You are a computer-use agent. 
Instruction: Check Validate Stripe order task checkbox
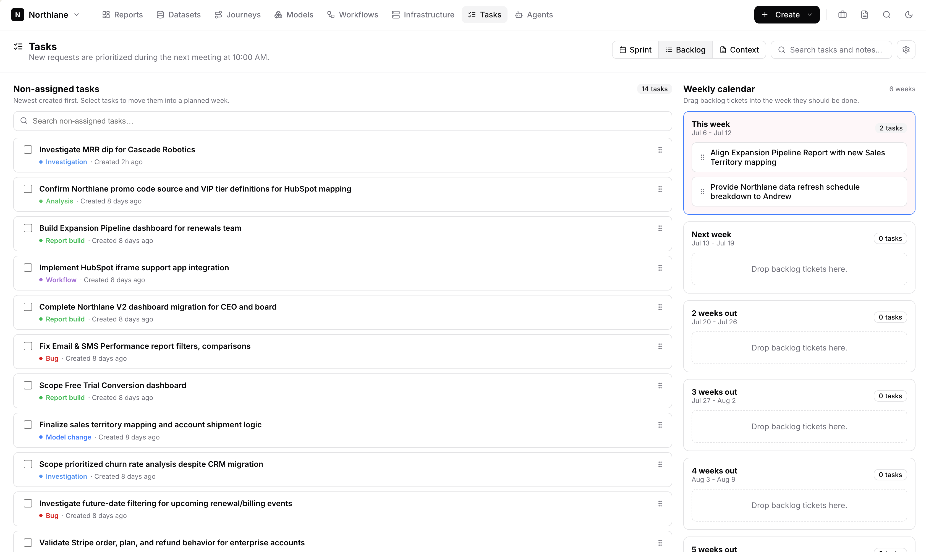(x=28, y=543)
